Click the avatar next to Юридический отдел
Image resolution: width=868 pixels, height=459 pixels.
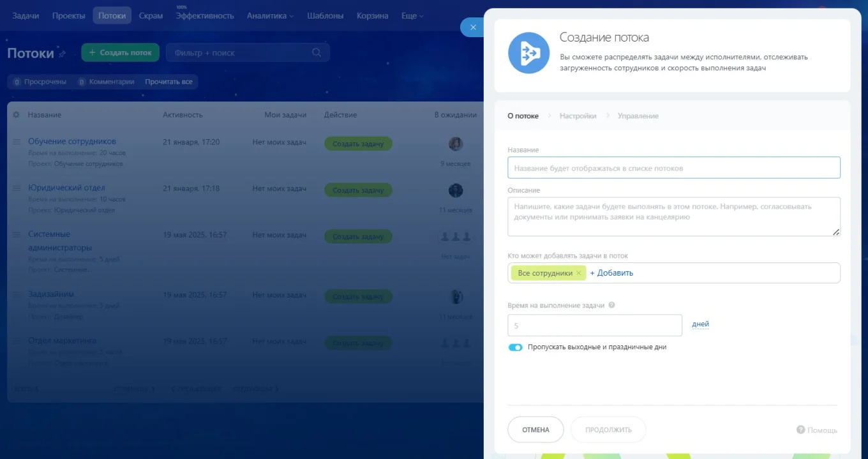coord(455,190)
